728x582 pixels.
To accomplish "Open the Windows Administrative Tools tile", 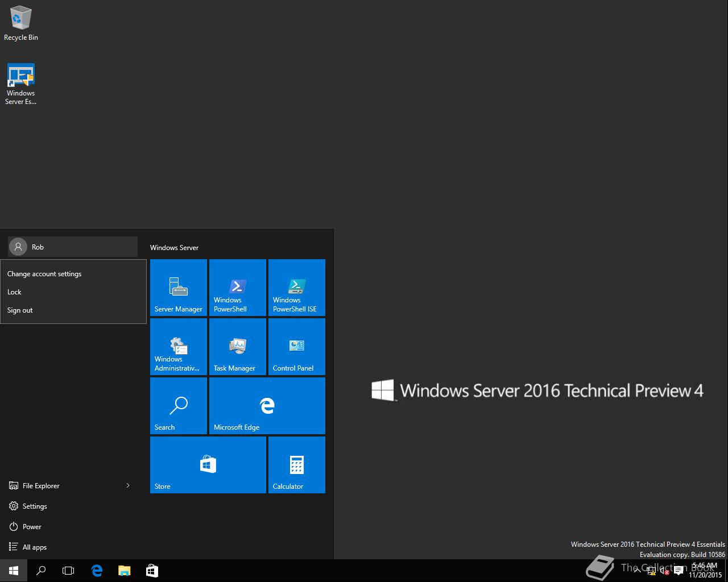I will (x=179, y=347).
